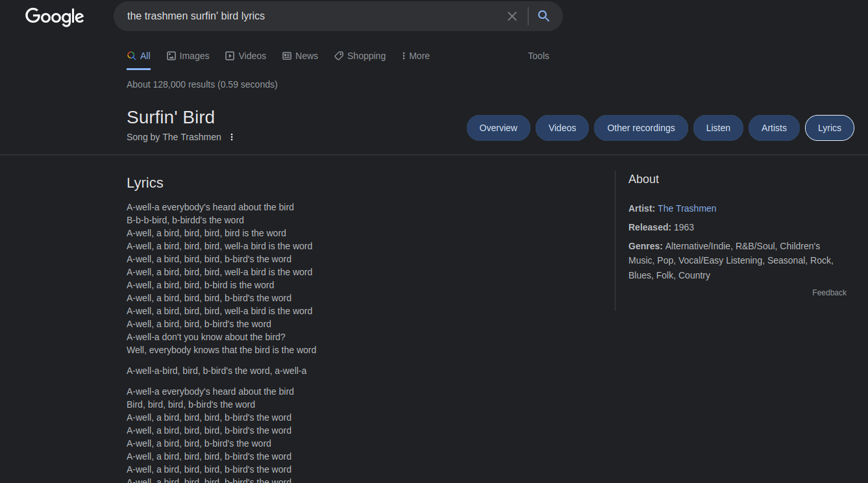Send Feedback on the About panel
This screenshot has width=868, height=483.
829,293
